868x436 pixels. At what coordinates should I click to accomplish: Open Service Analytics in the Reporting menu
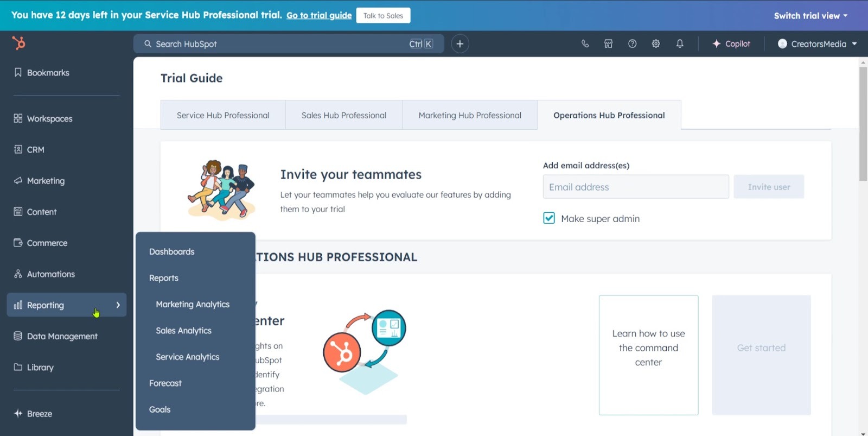coord(187,357)
